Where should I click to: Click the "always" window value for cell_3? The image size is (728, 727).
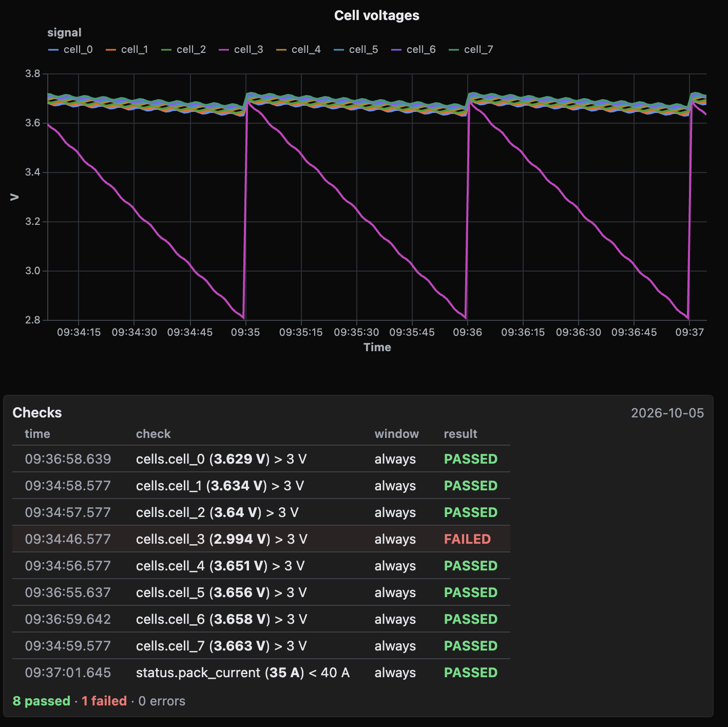395,539
